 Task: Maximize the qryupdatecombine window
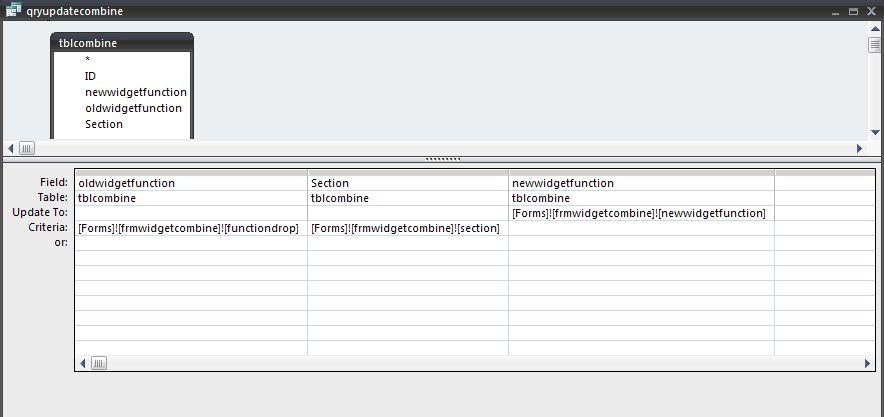pyautogui.click(x=854, y=11)
